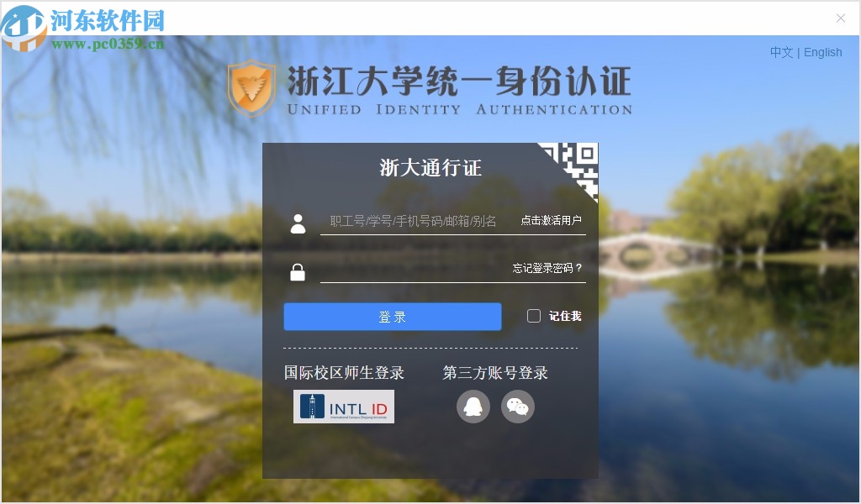Image resolution: width=861 pixels, height=504 pixels.
Task: Log in with the WeChat account icon
Action: coord(518,407)
